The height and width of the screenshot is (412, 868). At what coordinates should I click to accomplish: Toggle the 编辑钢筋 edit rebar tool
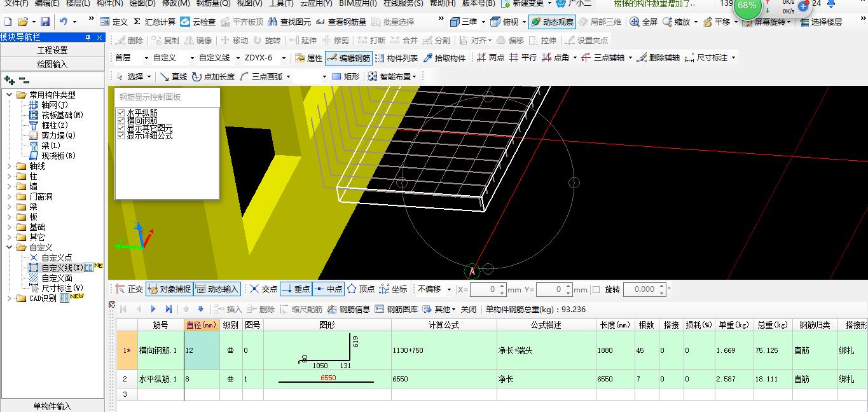pos(348,58)
